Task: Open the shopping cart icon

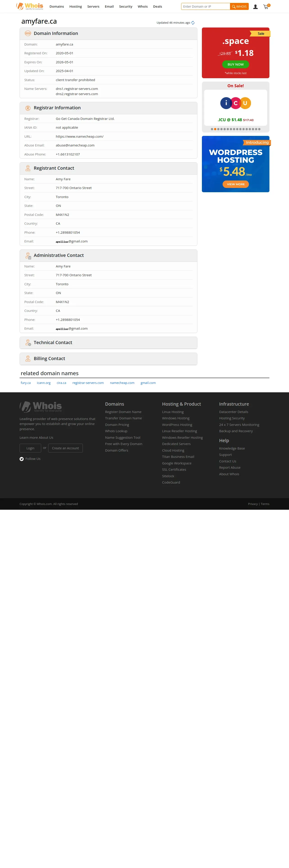Action: [x=266, y=6]
